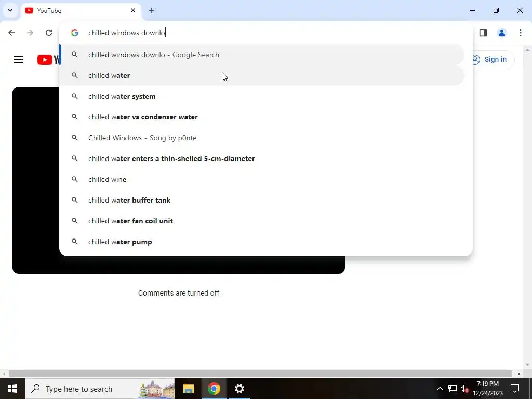The height and width of the screenshot is (399, 532).
Task: Select the YouTube tab
Action: 81,10
